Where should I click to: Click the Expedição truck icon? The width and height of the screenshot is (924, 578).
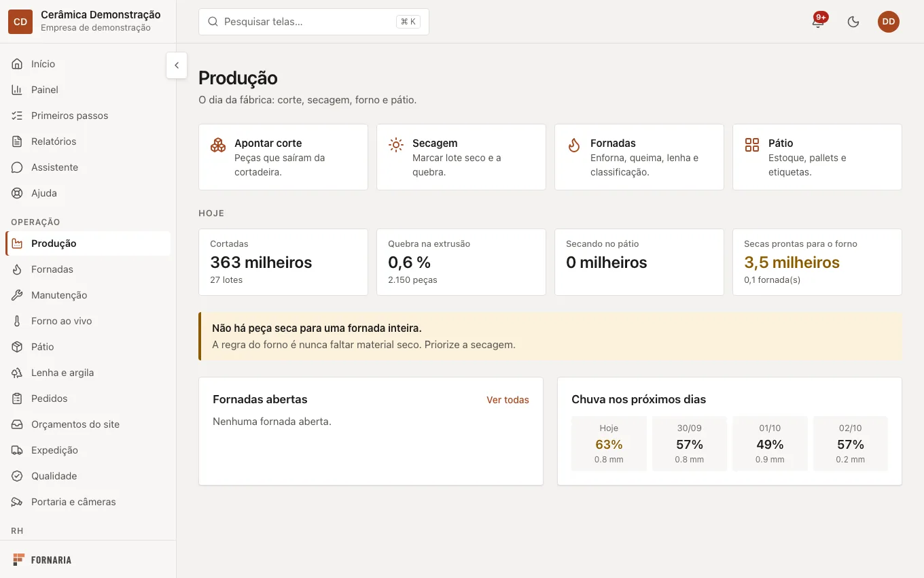coord(18,450)
